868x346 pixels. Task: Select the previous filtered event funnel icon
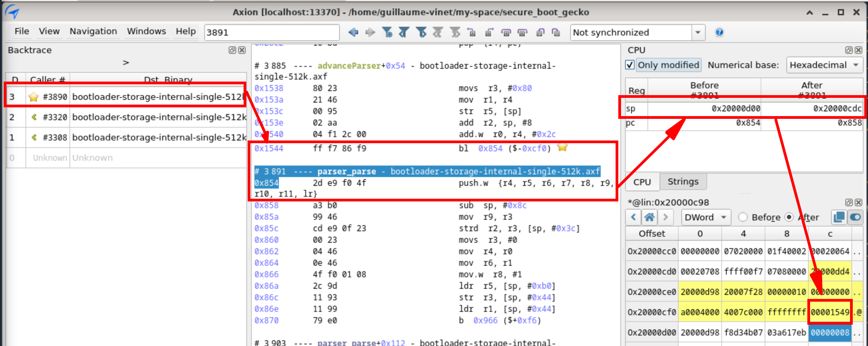click(x=404, y=32)
